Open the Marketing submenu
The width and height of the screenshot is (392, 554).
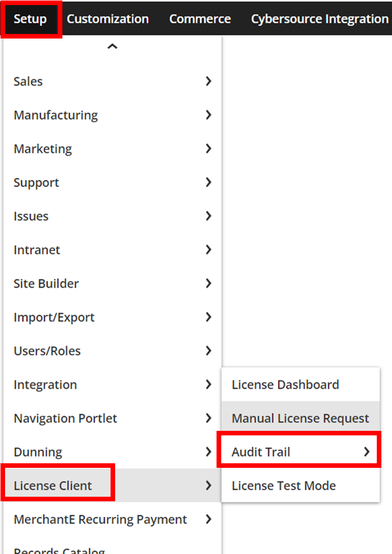pyautogui.click(x=113, y=149)
